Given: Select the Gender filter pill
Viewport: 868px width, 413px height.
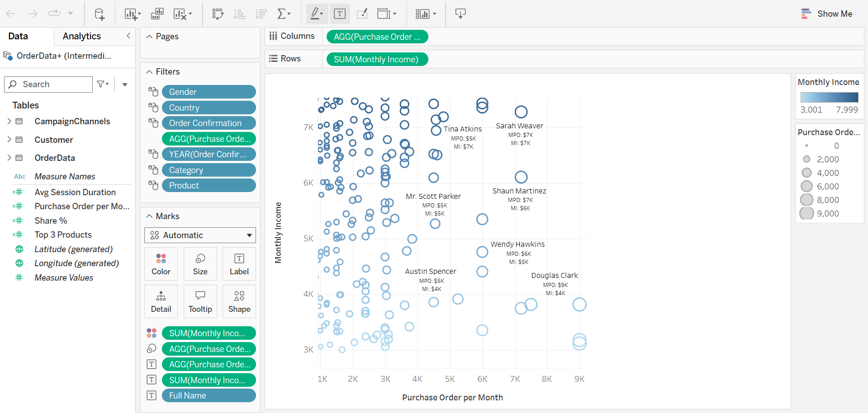Looking at the screenshot, I should coord(209,92).
